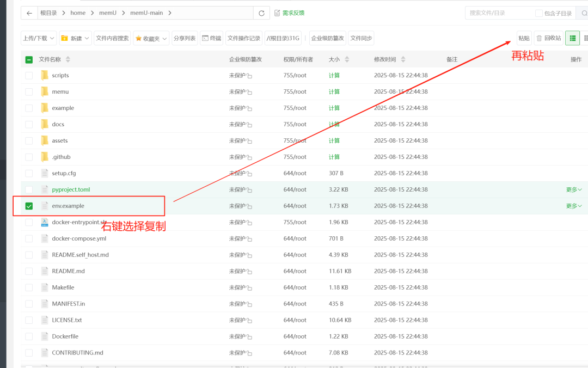Uncheck the env.example file checkbox
This screenshot has height=368, width=588.
[x=29, y=206]
